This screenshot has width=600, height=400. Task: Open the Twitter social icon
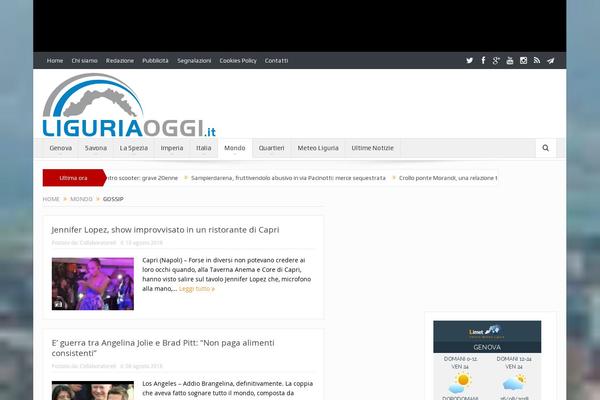point(470,60)
